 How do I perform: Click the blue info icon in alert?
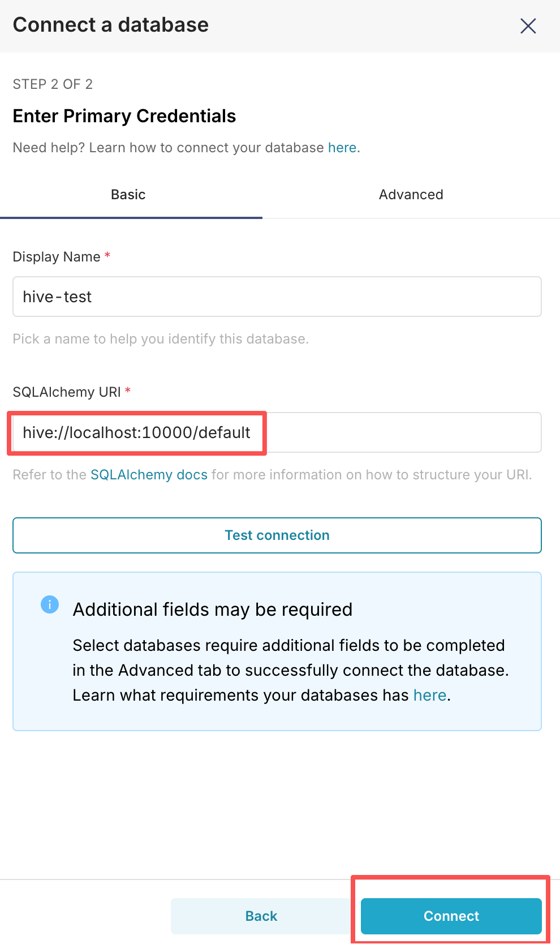click(50, 604)
